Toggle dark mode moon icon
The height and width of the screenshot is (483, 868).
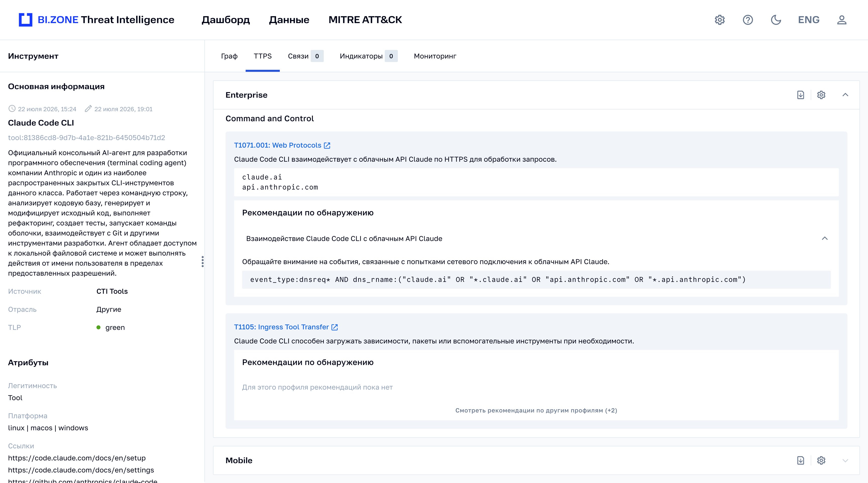click(776, 20)
